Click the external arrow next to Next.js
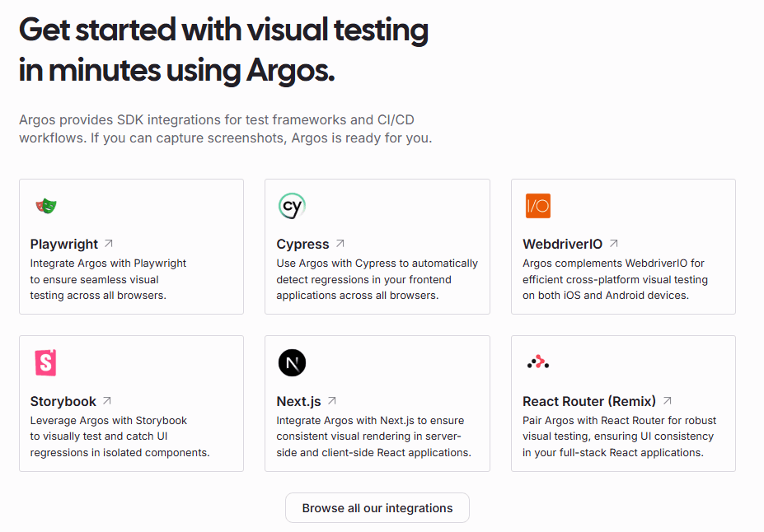Screen dimensions: 764x532 [x=332, y=400]
